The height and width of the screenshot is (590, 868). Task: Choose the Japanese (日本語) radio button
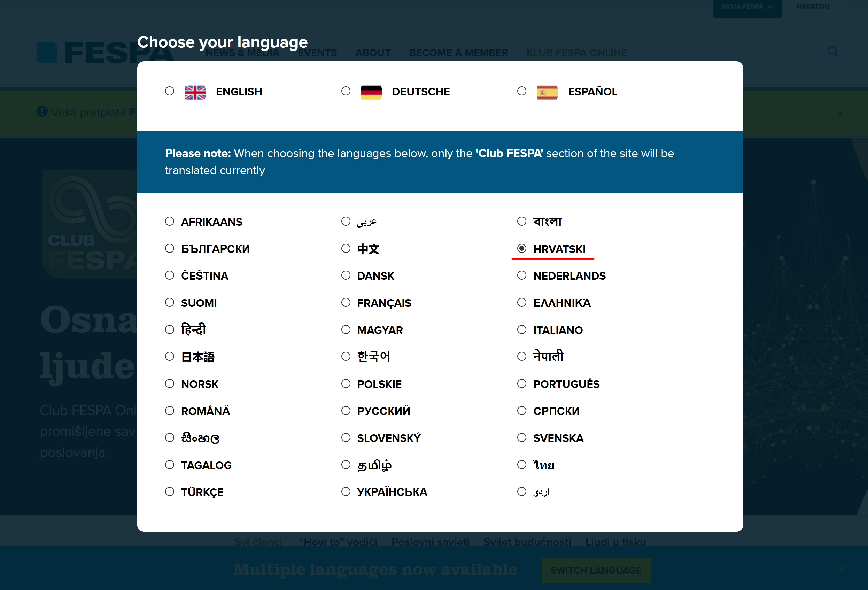click(x=170, y=357)
